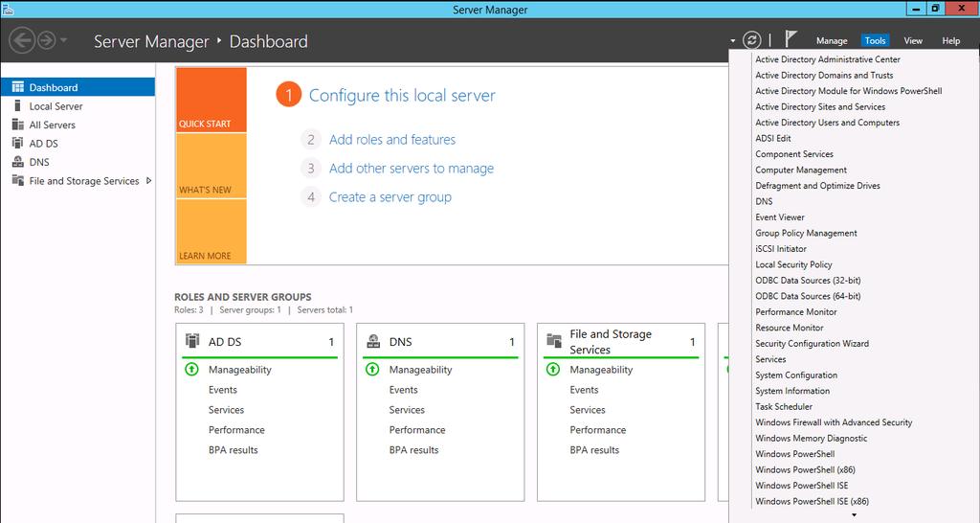Open Local Security Policy
The width and height of the screenshot is (980, 523).
[793, 264]
